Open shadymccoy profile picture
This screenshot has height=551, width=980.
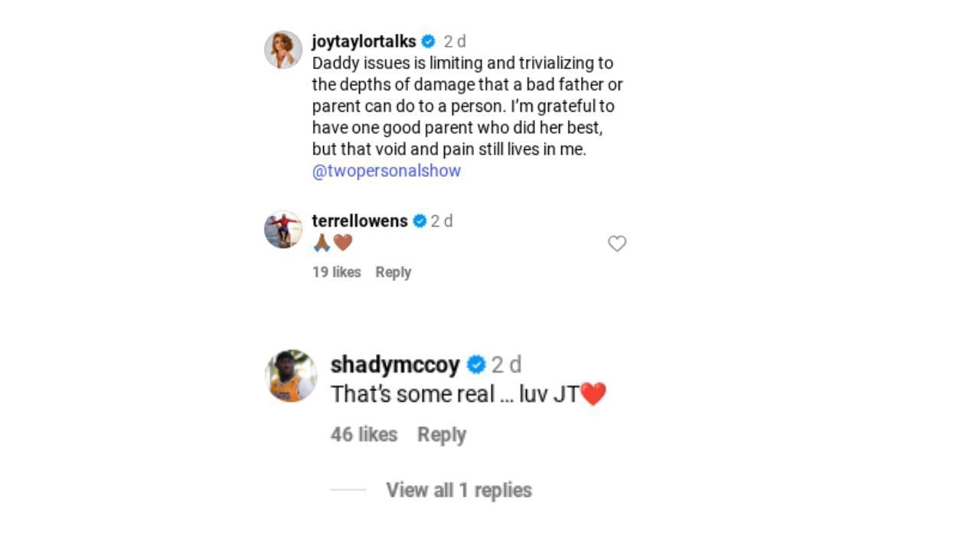click(x=293, y=375)
